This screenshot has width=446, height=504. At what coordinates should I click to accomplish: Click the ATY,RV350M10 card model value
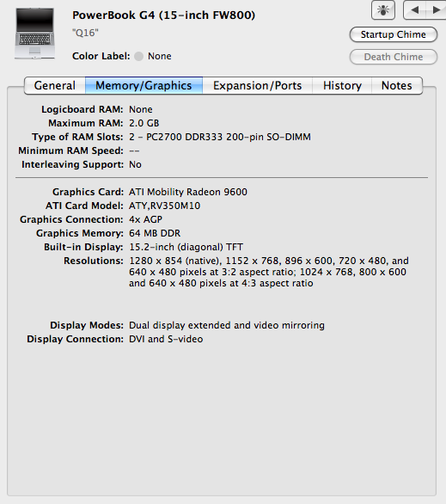[164, 206]
